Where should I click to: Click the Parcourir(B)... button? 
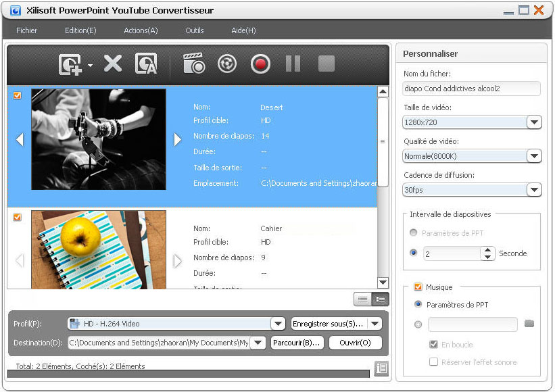(297, 343)
